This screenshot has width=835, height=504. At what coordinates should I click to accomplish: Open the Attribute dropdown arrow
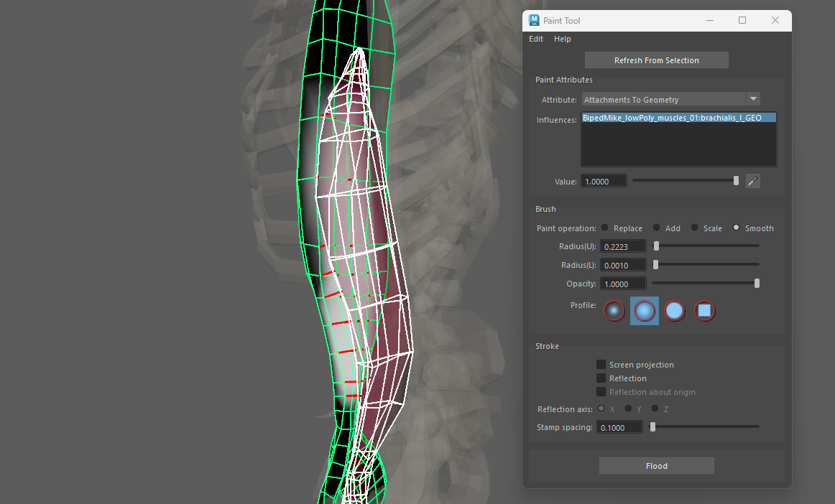coord(753,99)
